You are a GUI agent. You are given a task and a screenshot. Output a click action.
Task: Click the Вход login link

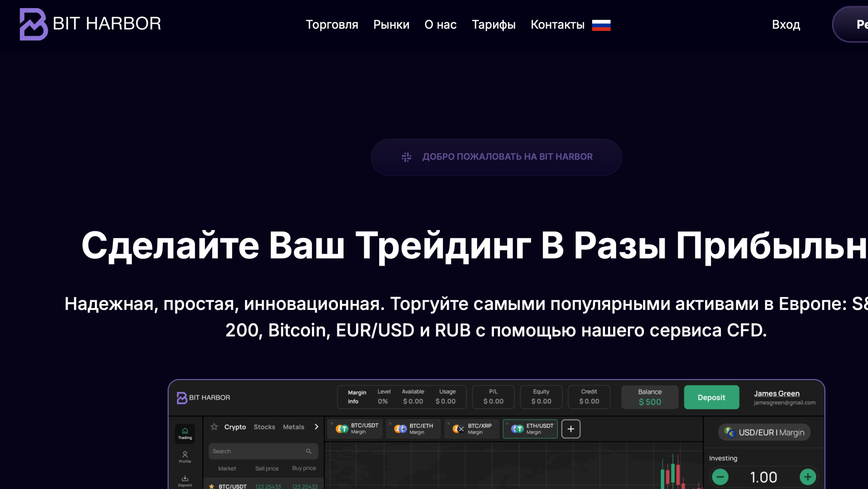[786, 25]
